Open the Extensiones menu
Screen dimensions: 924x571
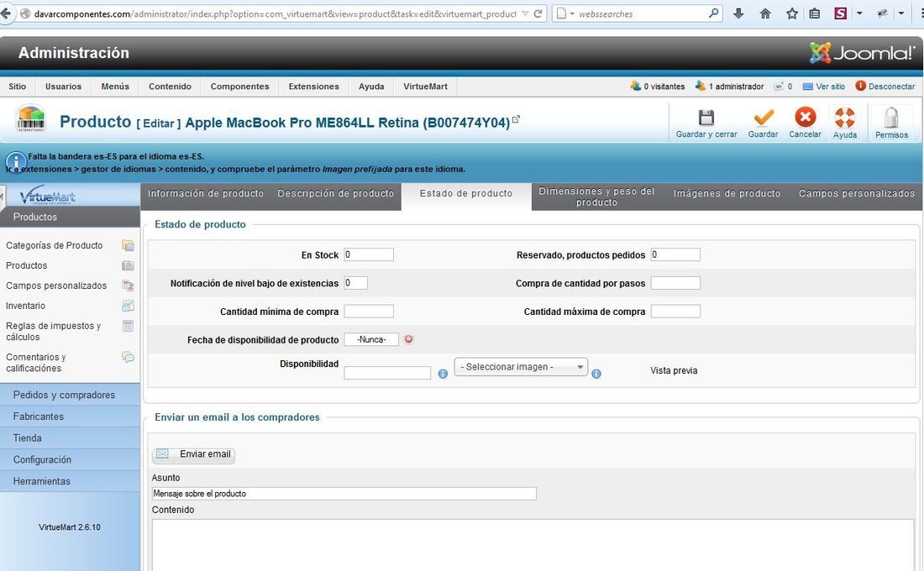click(x=313, y=86)
